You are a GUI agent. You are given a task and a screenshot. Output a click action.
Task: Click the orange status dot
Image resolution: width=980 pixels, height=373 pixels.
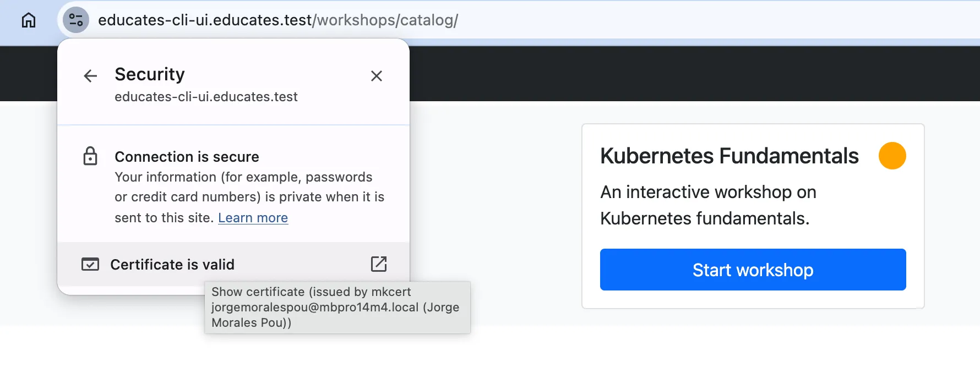[892, 156]
